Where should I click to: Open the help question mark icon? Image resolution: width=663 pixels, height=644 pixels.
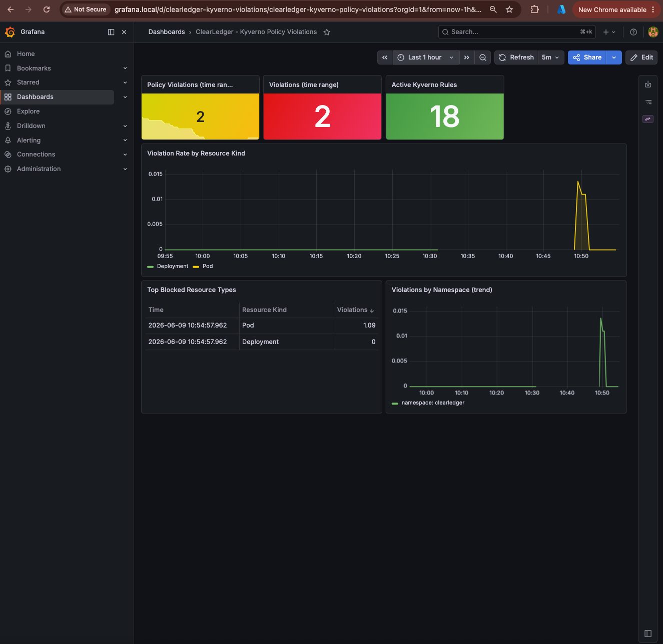coord(633,32)
